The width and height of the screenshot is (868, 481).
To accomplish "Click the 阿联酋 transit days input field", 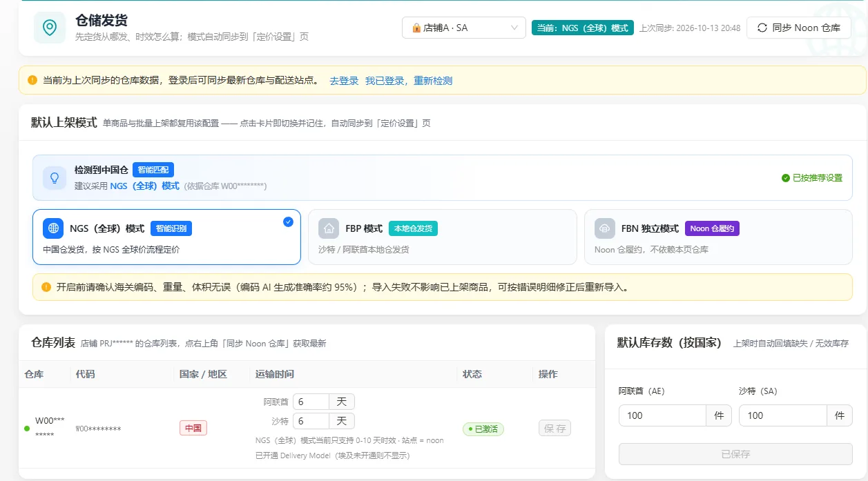I will [x=311, y=402].
